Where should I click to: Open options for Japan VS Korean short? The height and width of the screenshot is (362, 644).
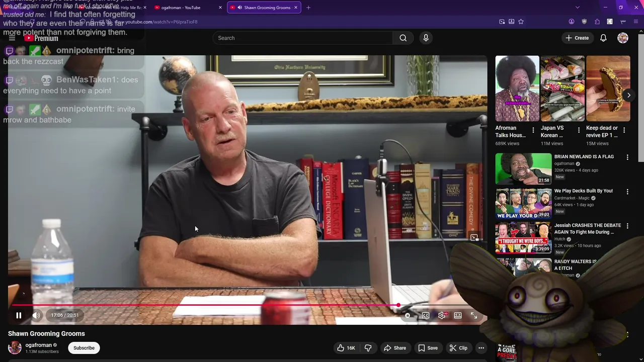(x=579, y=130)
